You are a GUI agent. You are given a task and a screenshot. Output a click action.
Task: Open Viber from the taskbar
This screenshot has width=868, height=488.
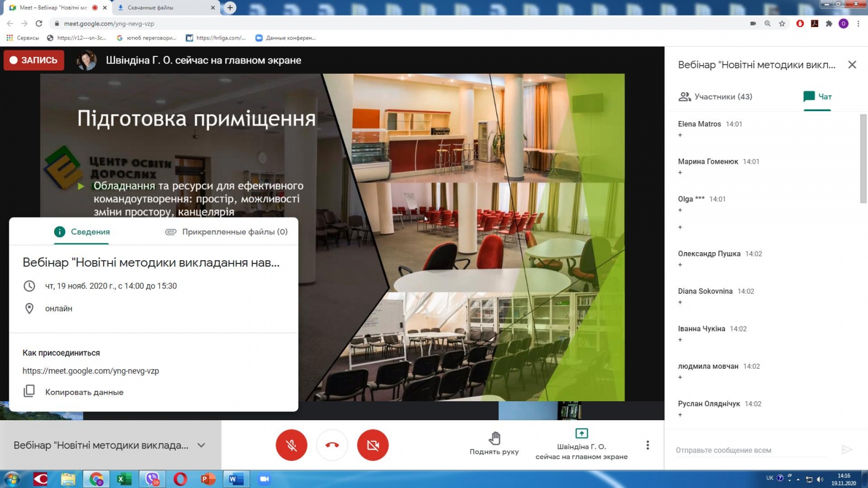(x=152, y=479)
